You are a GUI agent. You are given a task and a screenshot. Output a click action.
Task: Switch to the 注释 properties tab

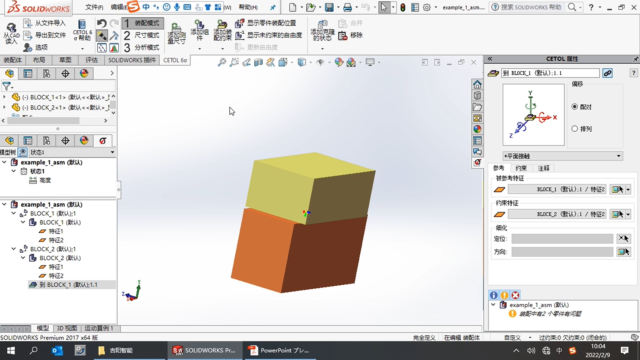coord(544,168)
